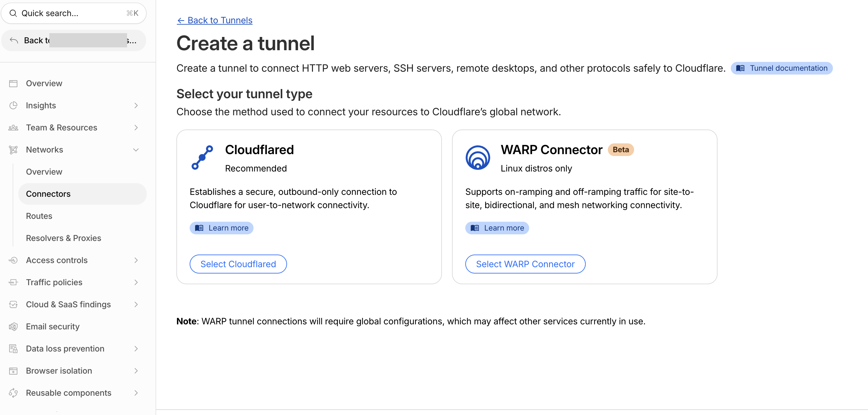Open Resolvers & Proxies item
This screenshot has height=415, width=868.
coord(83,238)
